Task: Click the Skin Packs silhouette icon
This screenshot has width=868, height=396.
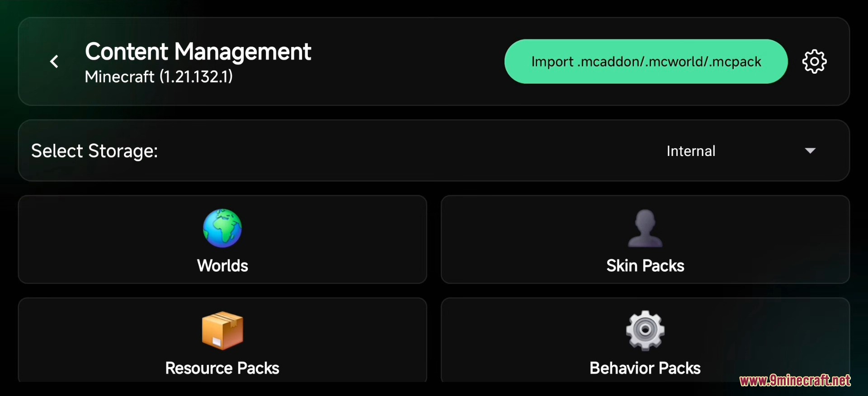Action: 645,228
